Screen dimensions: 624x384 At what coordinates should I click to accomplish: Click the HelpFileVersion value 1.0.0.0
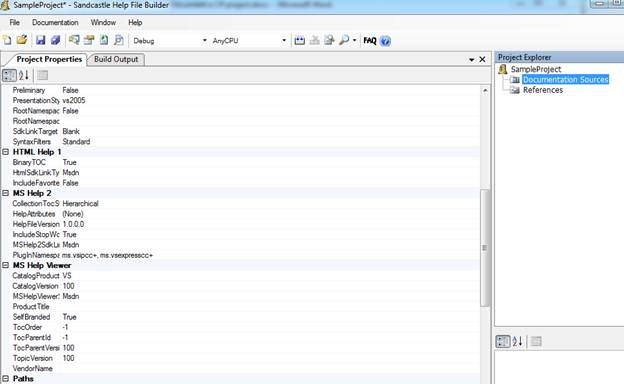[x=73, y=224]
